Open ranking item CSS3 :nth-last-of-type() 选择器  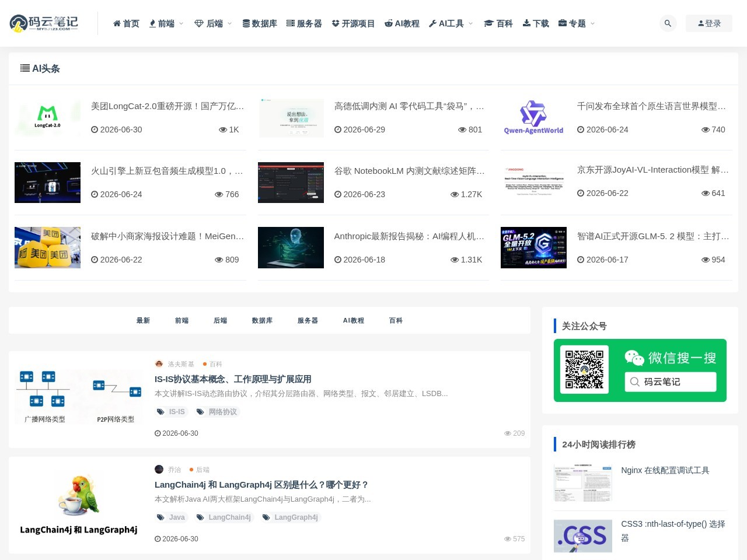pyautogui.click(x=673, y=531)
